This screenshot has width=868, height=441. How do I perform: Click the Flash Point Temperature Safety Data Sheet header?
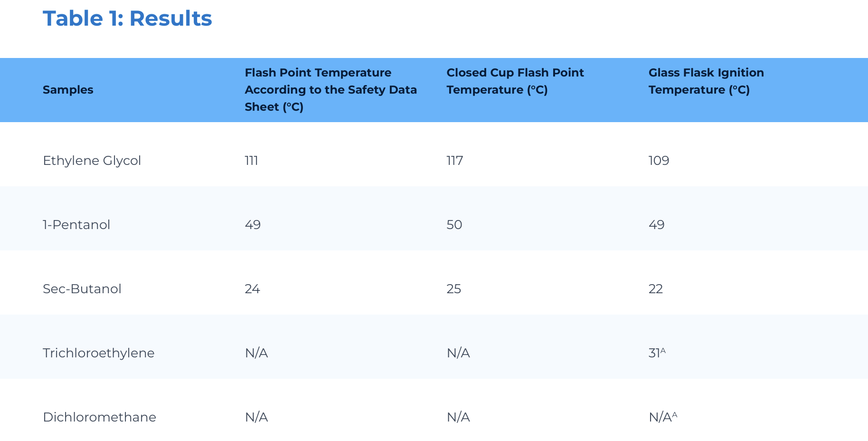point(330,90)
